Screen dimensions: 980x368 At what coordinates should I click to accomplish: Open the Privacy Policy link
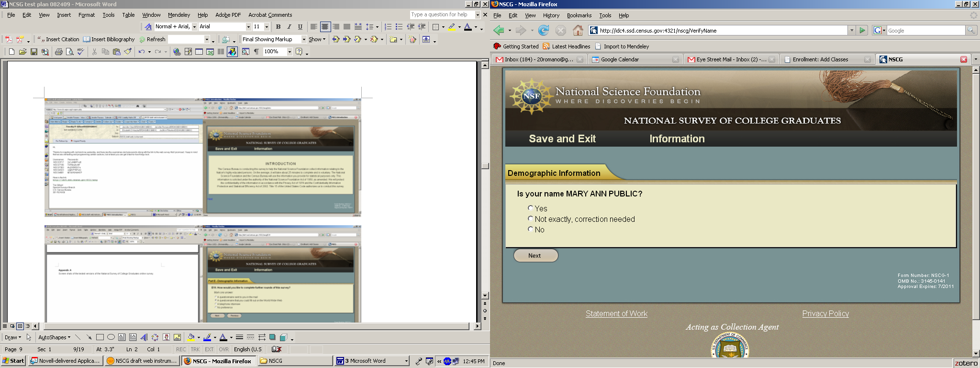[x=825, y=313]
